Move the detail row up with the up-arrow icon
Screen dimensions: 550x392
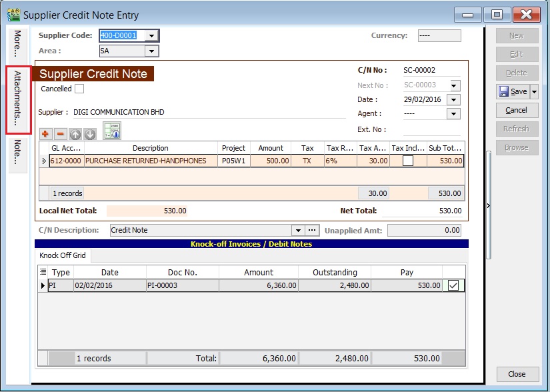pyautogui.click(x=75, y=133)
